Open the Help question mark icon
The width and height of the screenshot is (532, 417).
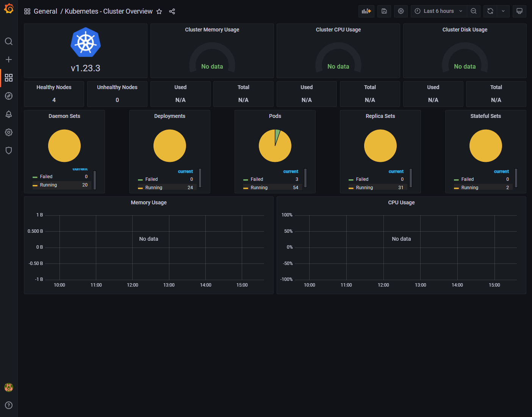click(x=9, y=405)
